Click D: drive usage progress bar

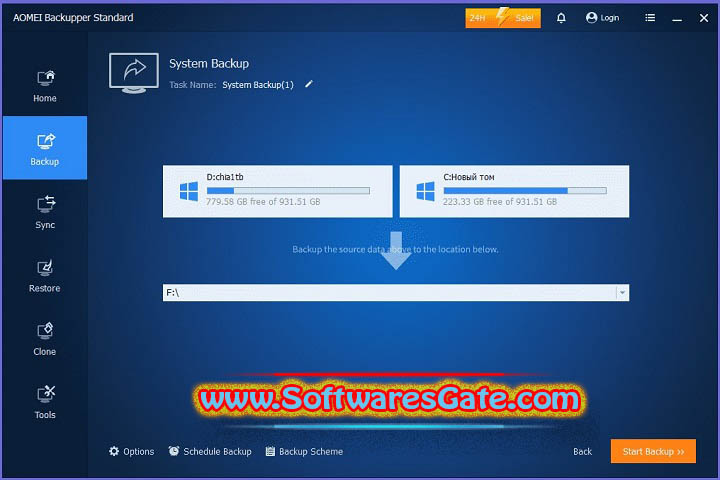[x=288, y=190]
